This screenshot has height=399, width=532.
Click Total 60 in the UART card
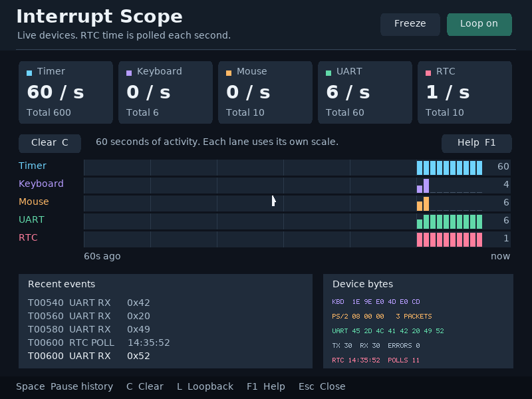[344, 112]
